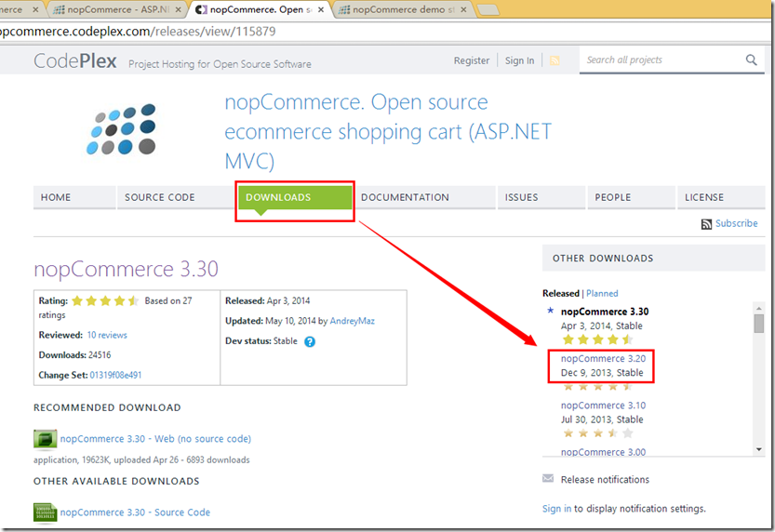Viewport: 775px width, 532px height.
Task: Click the search magnifier icon
Action: click(x=751, y=60)
